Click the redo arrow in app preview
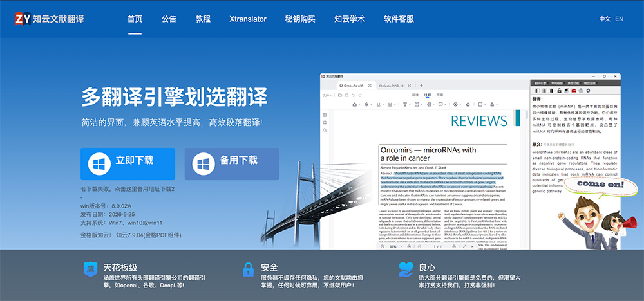The height and width of the screenshot is (301, 644). point(360,95)
